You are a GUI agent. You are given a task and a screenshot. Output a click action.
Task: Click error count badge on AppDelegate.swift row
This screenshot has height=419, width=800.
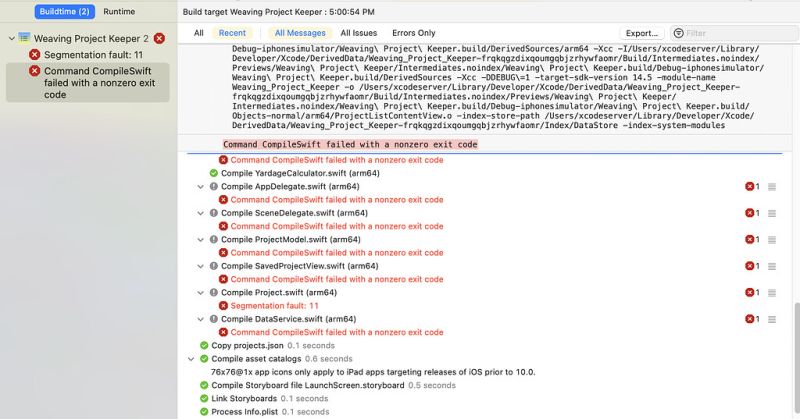click(x=752, y=187)
